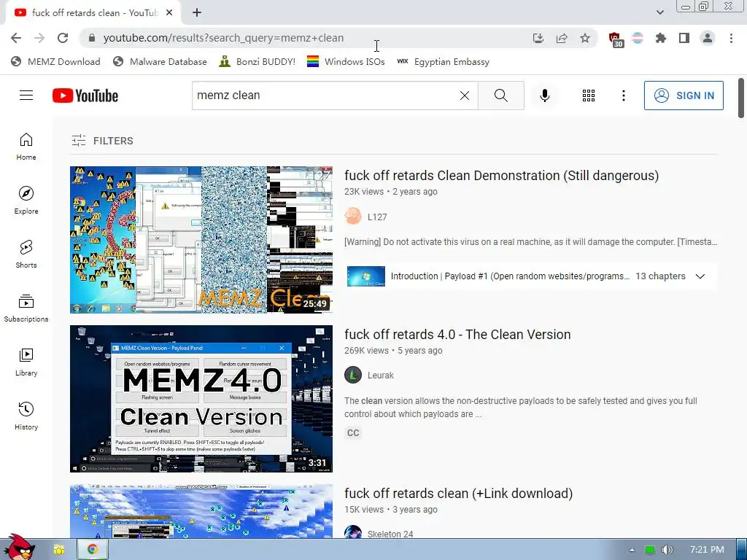The image size is (747, 560).
Task: Open the YouTube hamburger guide menu
Action: click(x=26, y=96)
